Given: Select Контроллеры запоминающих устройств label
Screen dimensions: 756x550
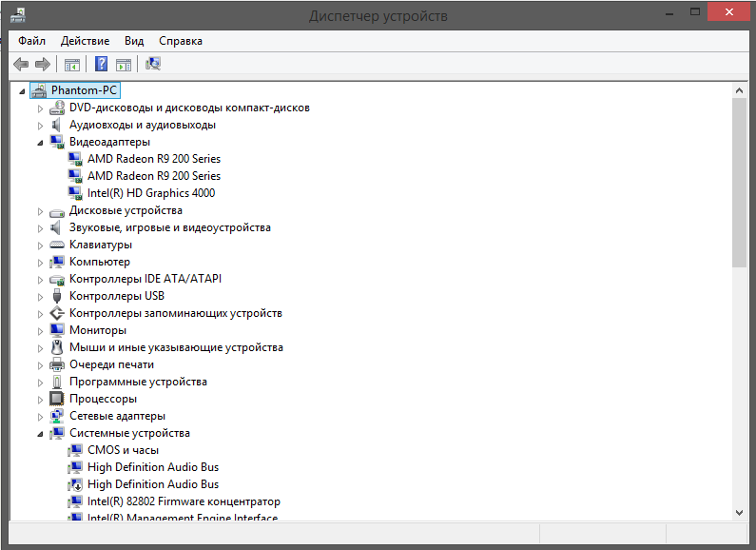Looking at the screenshot, I should [176, 313].
